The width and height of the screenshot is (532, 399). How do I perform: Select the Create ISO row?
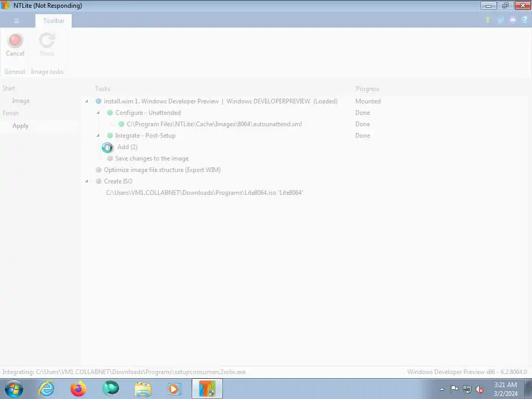click(118, 181)
